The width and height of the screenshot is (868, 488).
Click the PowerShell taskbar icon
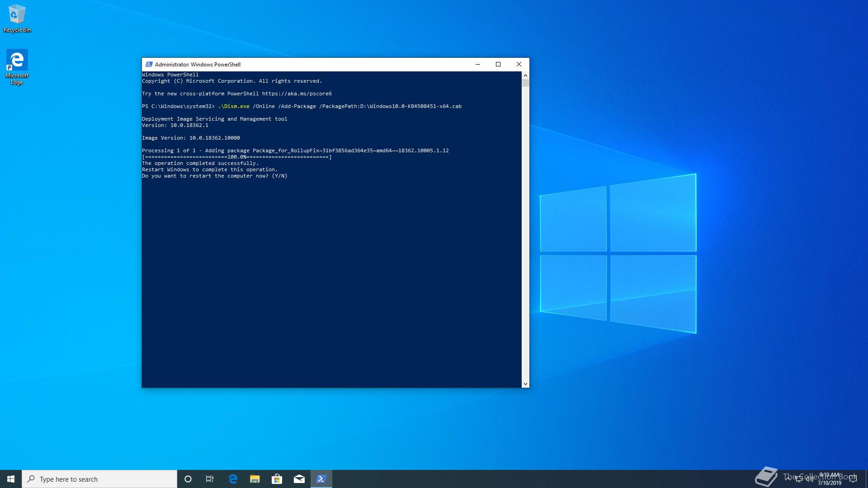322,479
